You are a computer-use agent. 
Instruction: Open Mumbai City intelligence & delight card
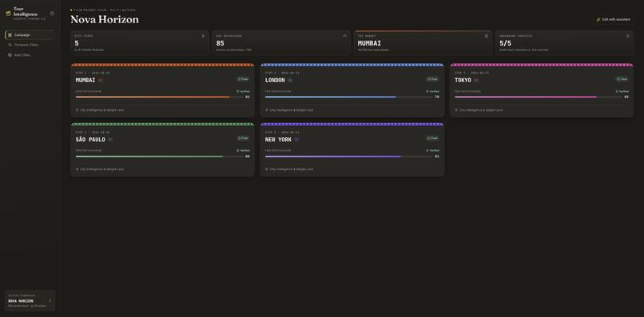point(100,110)
